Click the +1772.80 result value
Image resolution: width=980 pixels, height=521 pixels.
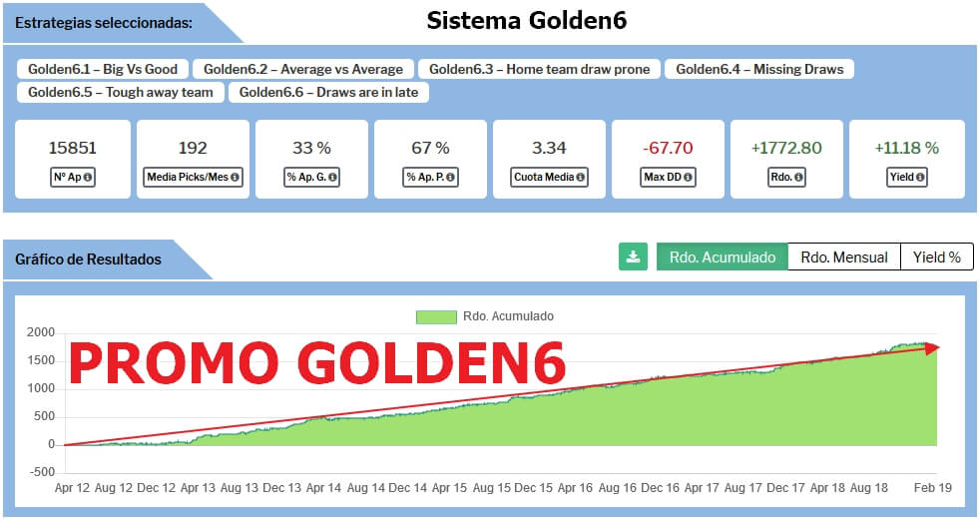[786, 149]
